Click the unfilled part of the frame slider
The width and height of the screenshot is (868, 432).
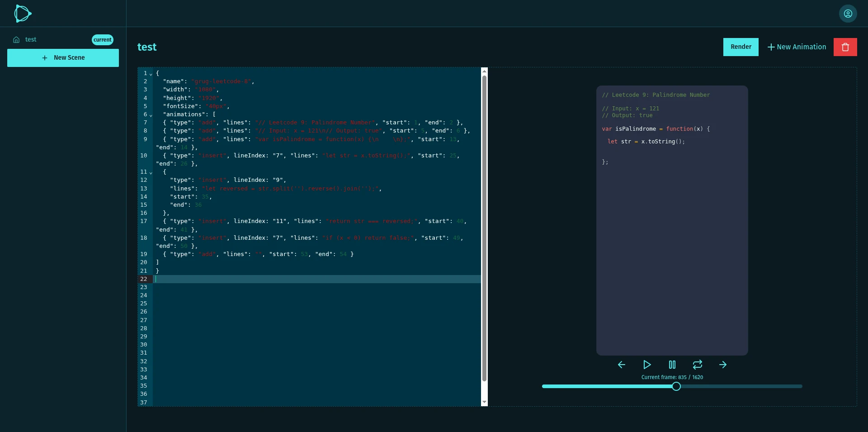pyautogui.click(x=741, y=386)
